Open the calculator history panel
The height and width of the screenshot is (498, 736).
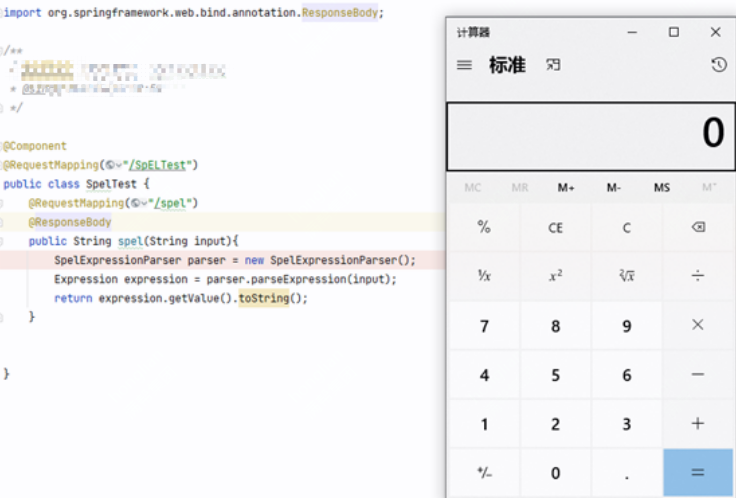718,65
